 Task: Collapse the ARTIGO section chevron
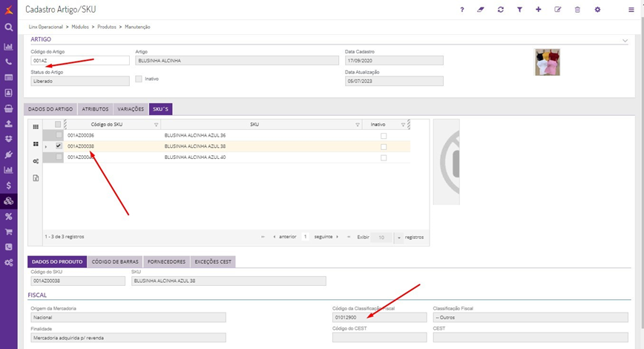pyautogui.click(x=625, y=40)
